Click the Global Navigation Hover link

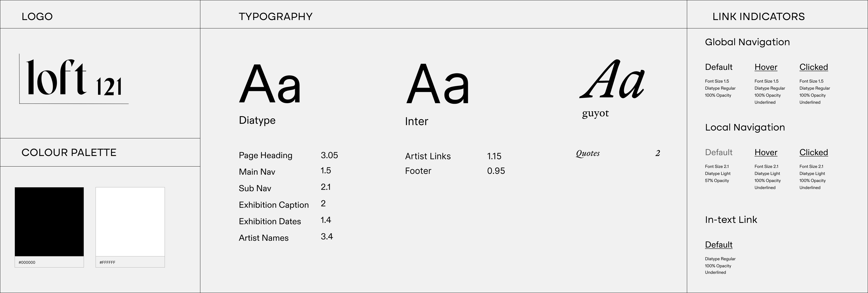tap(766, 67)
